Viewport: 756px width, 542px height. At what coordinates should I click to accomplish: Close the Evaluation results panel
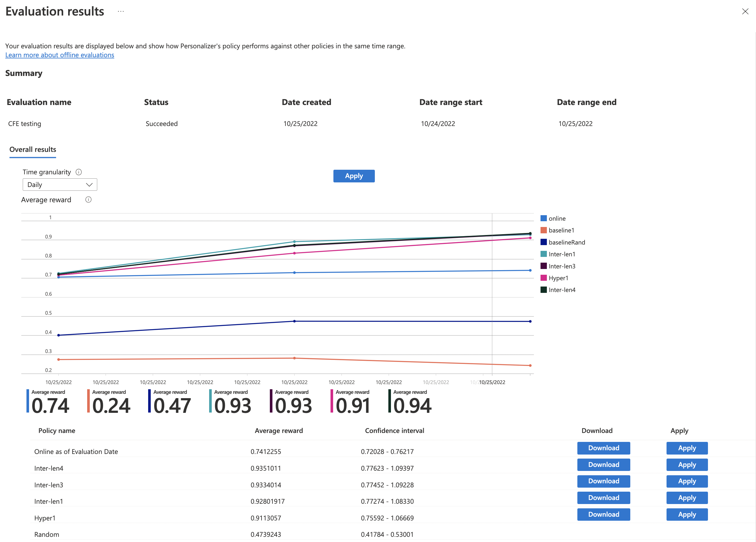click(745, 11)
